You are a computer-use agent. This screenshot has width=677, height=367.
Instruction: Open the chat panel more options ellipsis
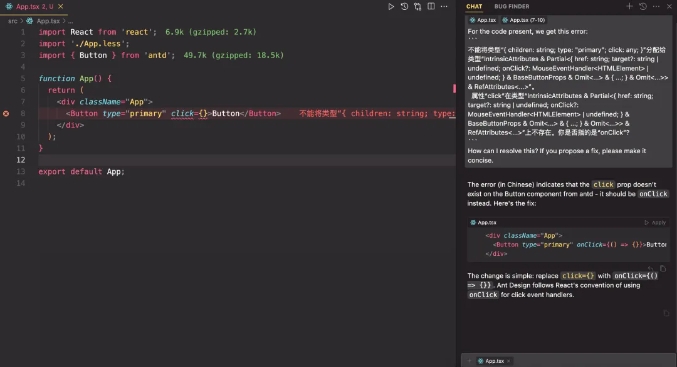656,6
